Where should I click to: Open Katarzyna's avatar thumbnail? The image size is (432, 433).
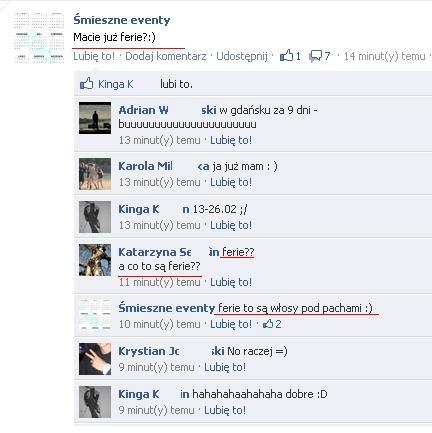95,260
